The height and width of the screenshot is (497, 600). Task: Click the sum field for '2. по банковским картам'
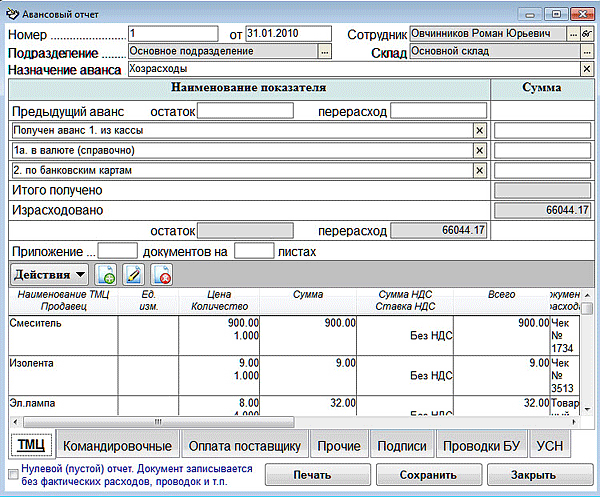tap(542, 170)
